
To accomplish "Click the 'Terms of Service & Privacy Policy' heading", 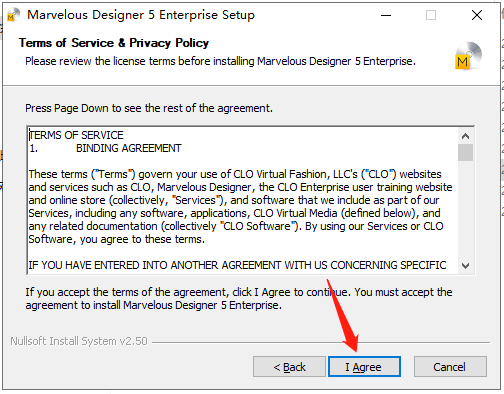I will pos(114,43).
